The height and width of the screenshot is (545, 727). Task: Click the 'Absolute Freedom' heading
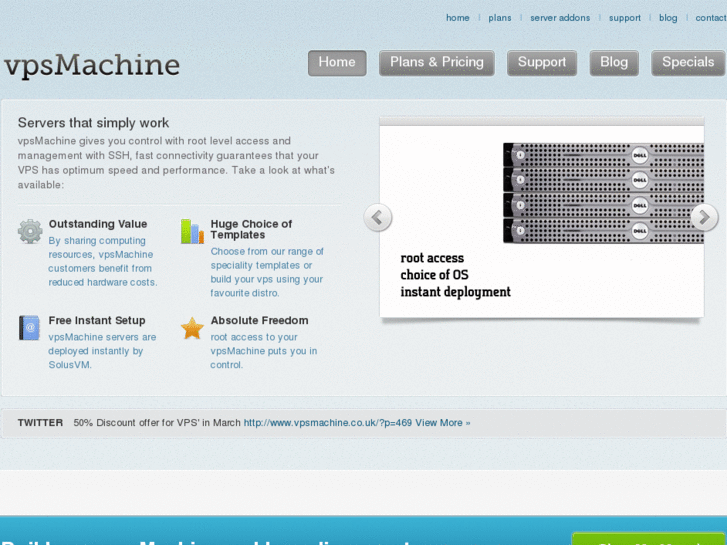point(259,320)
